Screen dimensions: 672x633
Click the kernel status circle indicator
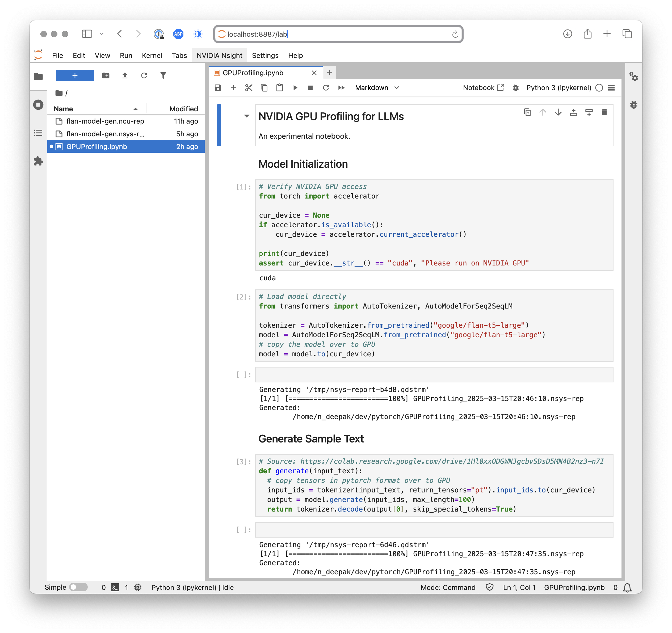pos(599,88)
